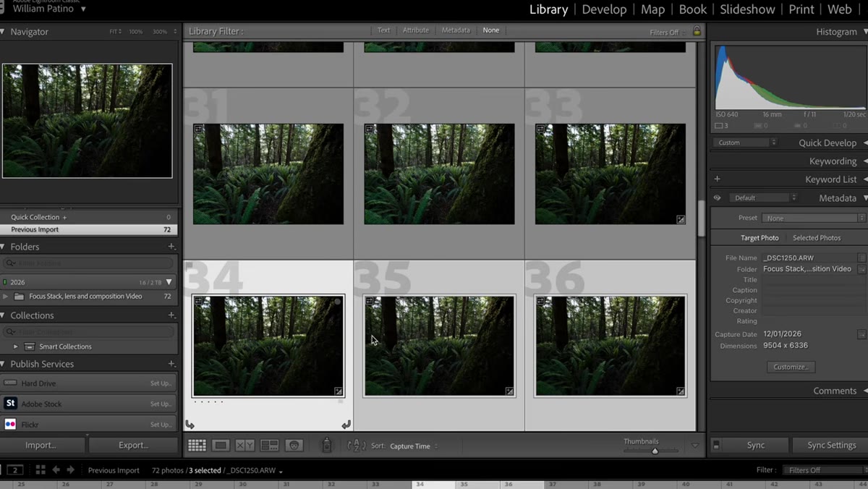Image resolution: width=868 pixels, height=489 pixels.
Task: Open Filters Off dropdown in filter bar
Action: tap(668, 33)
